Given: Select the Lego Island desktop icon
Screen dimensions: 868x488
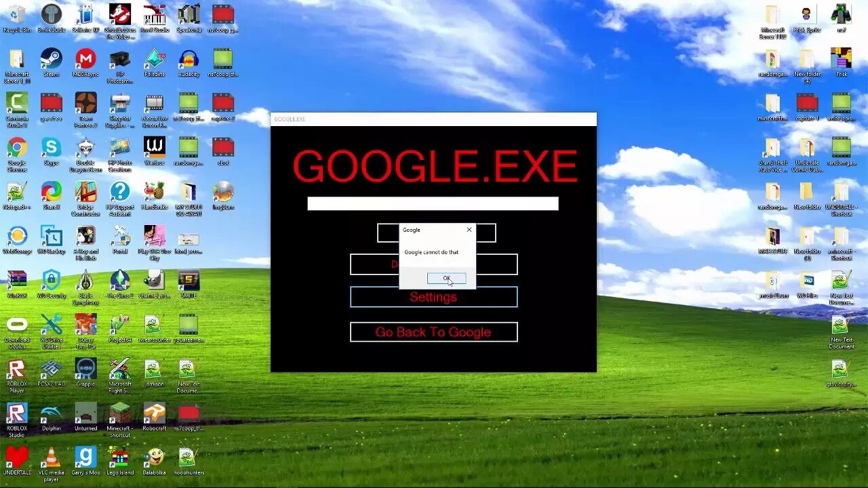Looking at the screenshot, I should pyautogui.click(x=120, y=461).
